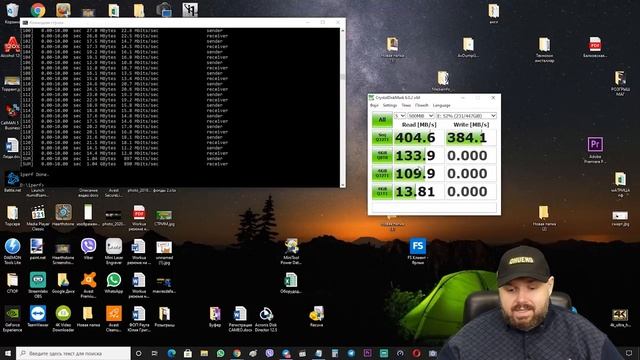Open the 500MiB test size dropdown
Image resolution: width=640 pixels, height=360 pixels.
point(420,116)
